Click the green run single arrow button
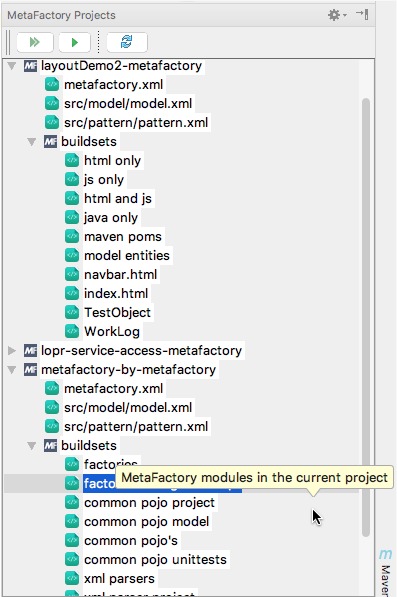 coord(75,42)
